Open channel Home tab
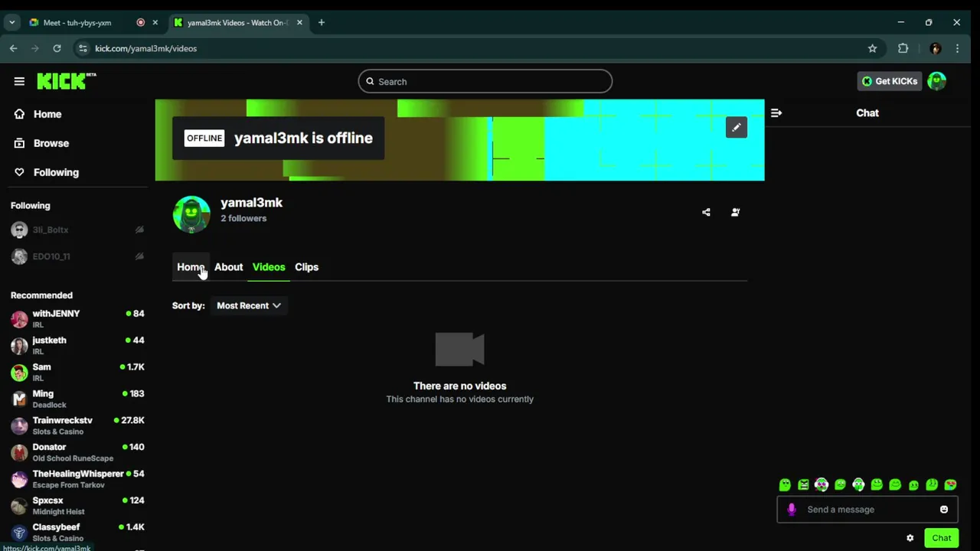The width and height of the screenshot is (980, 551). (191, 267)
